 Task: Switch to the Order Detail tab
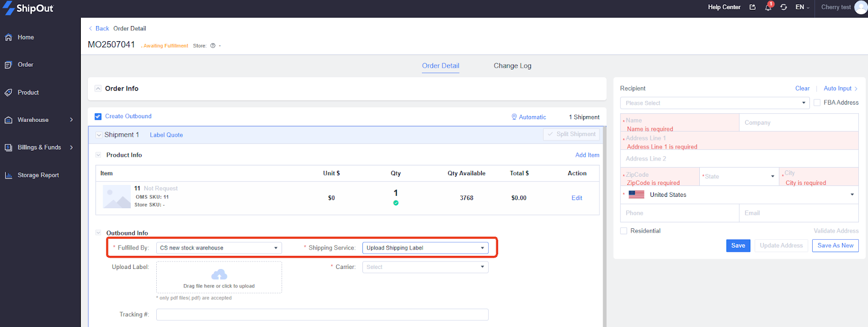pos(441,66)
